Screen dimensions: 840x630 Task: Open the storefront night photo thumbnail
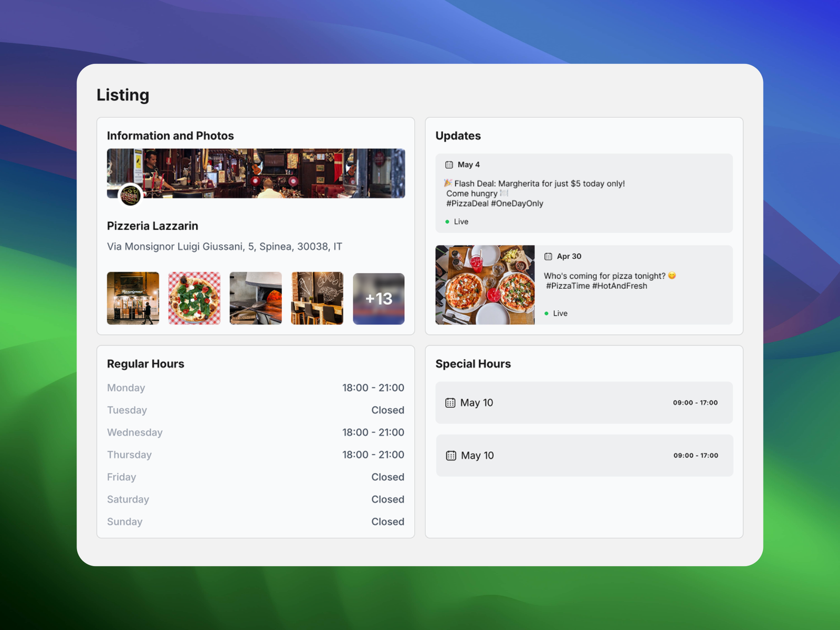[133, 298]
